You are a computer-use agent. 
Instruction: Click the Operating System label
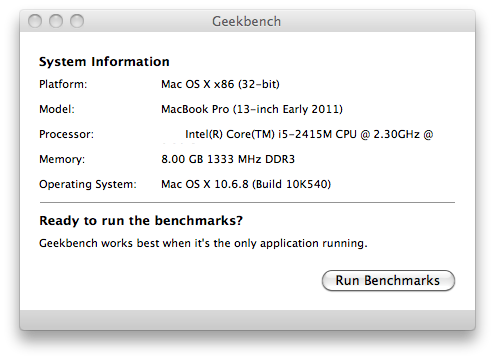click(88, 184)
